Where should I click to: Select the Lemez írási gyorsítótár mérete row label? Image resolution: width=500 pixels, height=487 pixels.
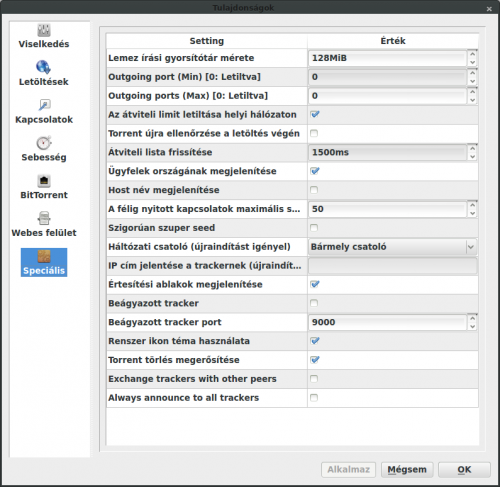pyautogui.click(x=181, y=58)
